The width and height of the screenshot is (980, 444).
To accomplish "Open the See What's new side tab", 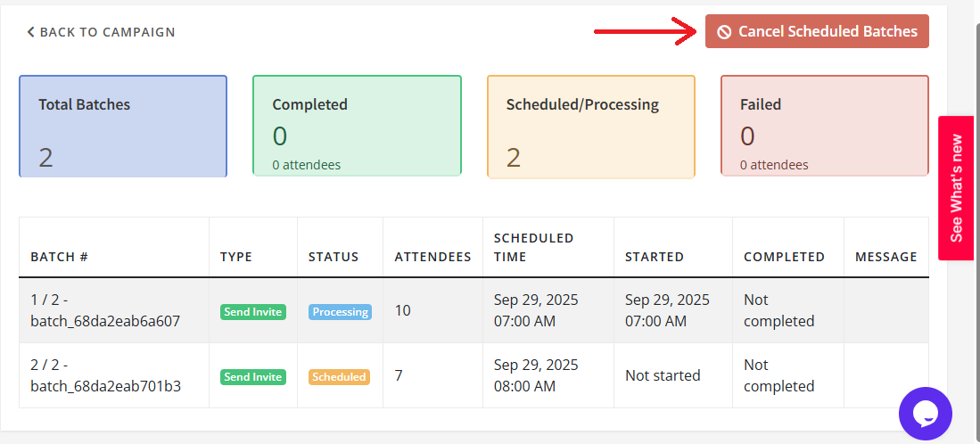I will tap(957, 187).
